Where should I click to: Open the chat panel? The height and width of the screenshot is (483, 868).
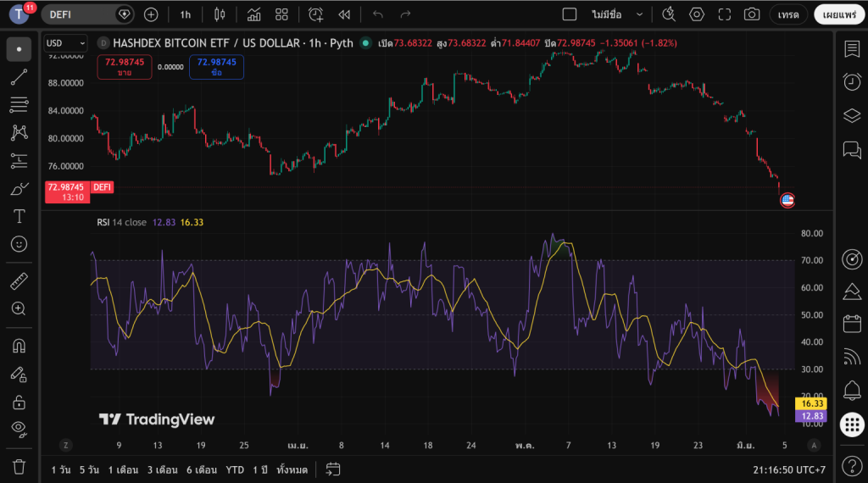pyautogui.click(x=852, y=149)
